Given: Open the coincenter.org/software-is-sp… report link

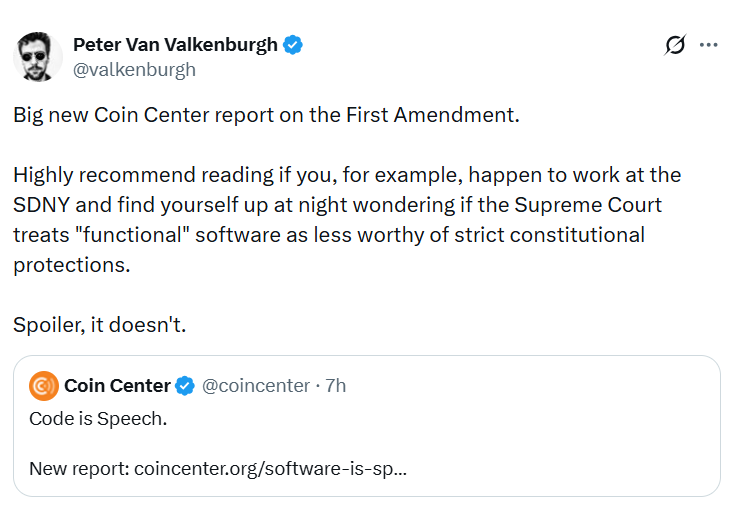Looking at the screenshot, I should point(270,468).
